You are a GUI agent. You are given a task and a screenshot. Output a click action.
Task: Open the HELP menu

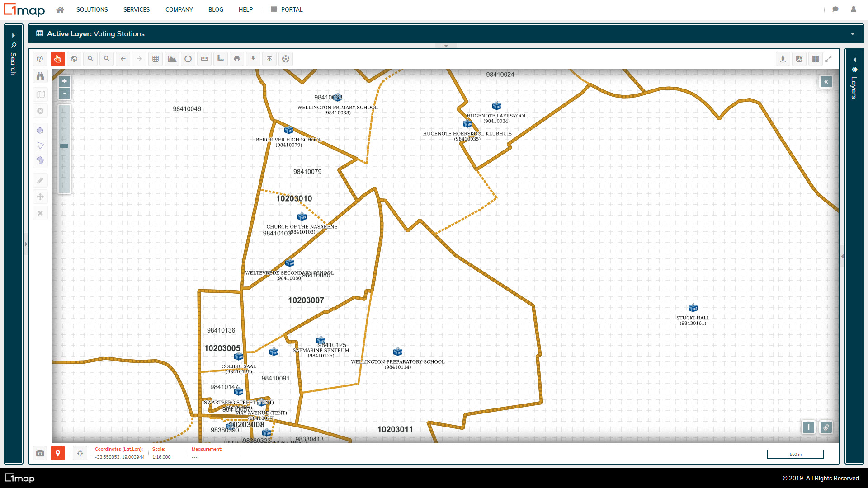coord(245,9)
